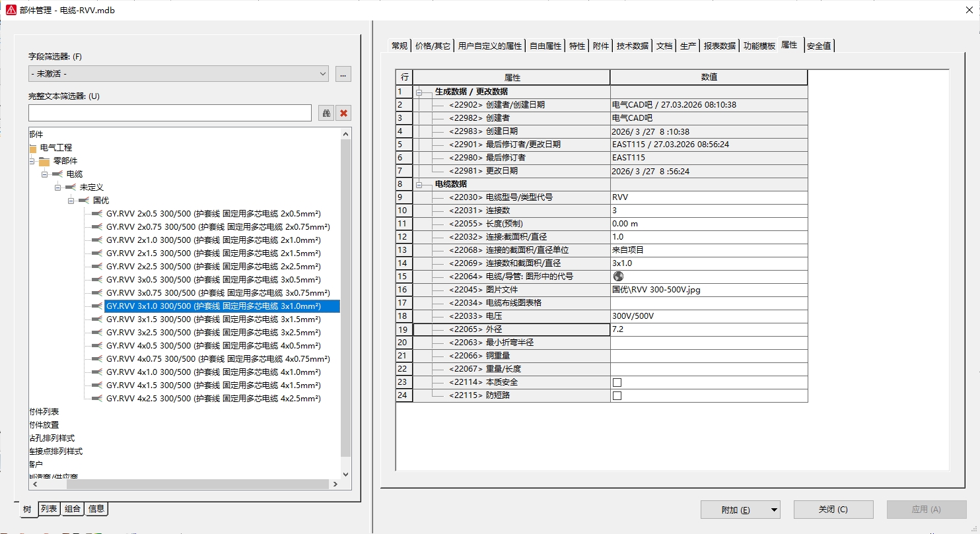Click the globe icon in row 15
The width and height of the screenshot is (980, 534).
[618, 277]
